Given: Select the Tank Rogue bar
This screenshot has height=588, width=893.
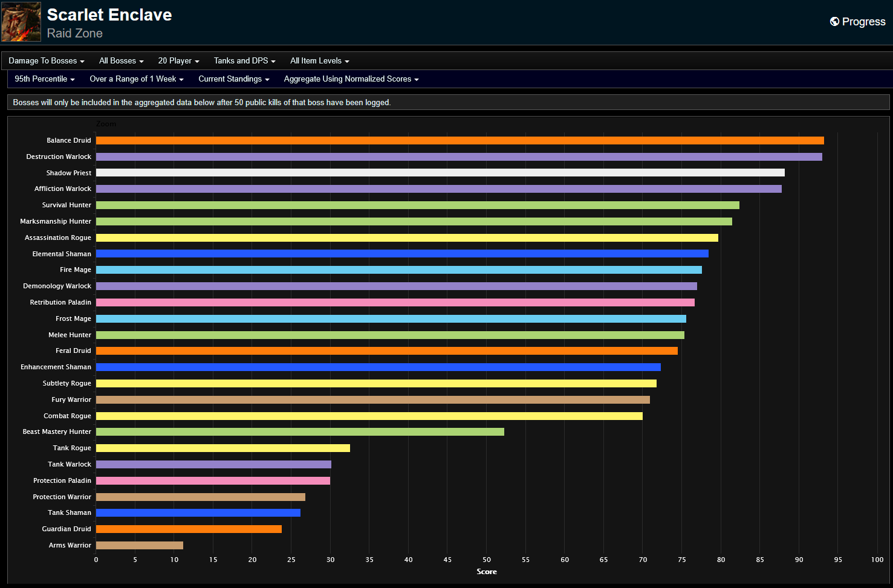Looking at the screenshot, I should (223, 448).
